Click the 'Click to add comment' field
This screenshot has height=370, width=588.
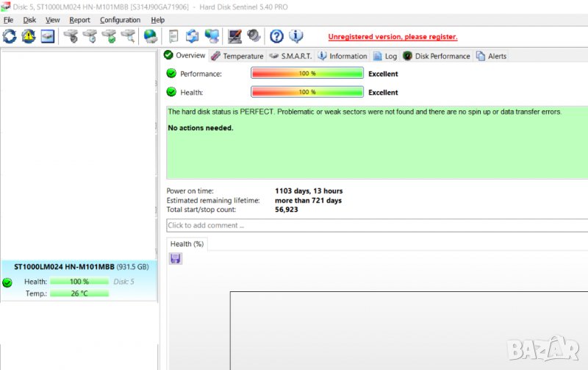point(376,225)
